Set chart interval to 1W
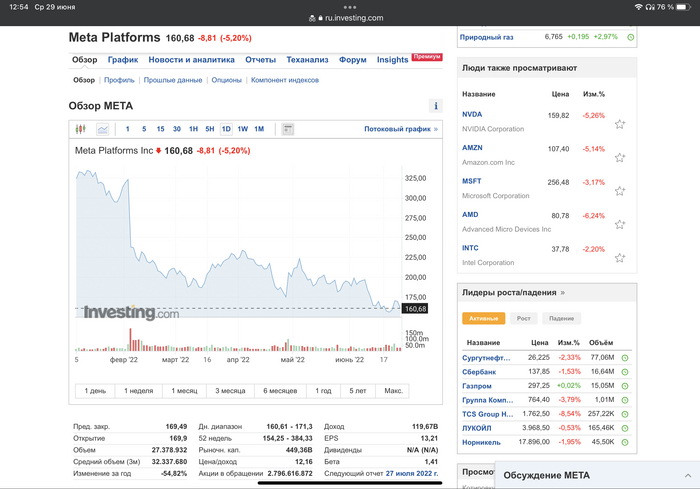 pos(243,129)
